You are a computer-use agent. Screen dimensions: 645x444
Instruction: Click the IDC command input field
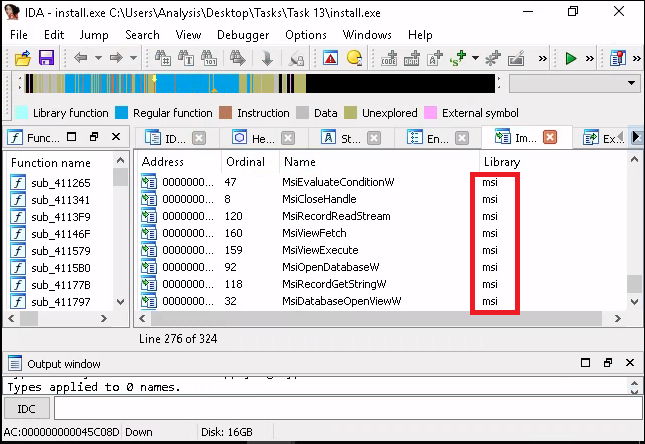tap(348, 409)
